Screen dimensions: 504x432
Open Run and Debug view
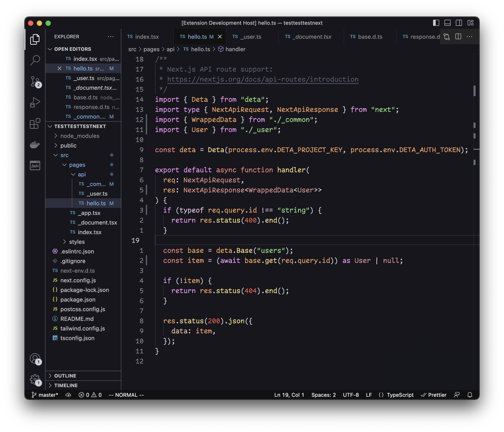click(35, 102)
